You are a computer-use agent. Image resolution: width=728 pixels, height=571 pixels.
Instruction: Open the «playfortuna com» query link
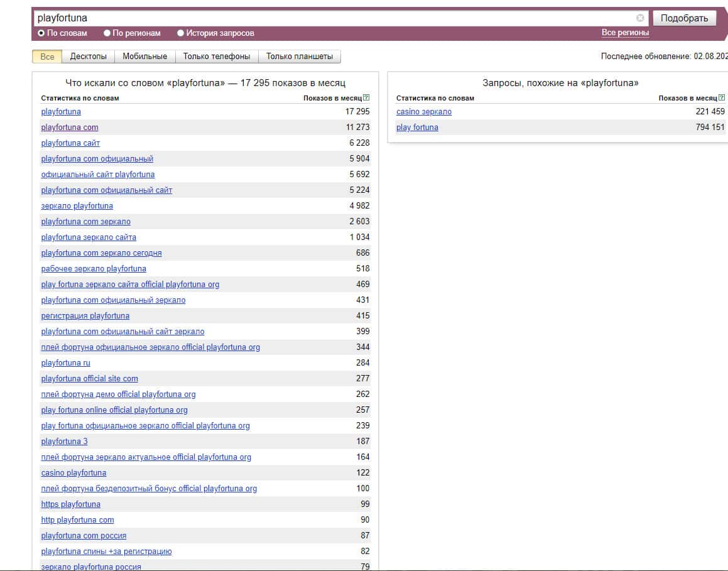pos(70,128)
